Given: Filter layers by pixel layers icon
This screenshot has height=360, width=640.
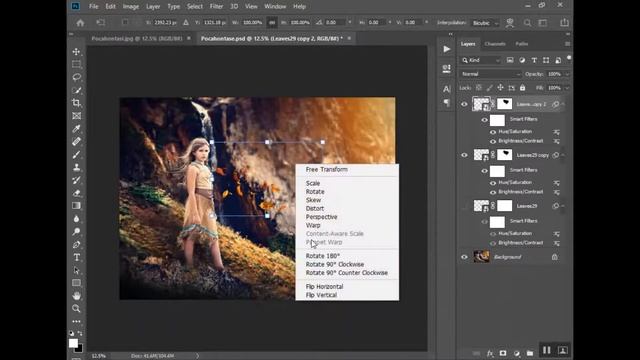Looking at the screenshot, I should (x=510, y=60).
